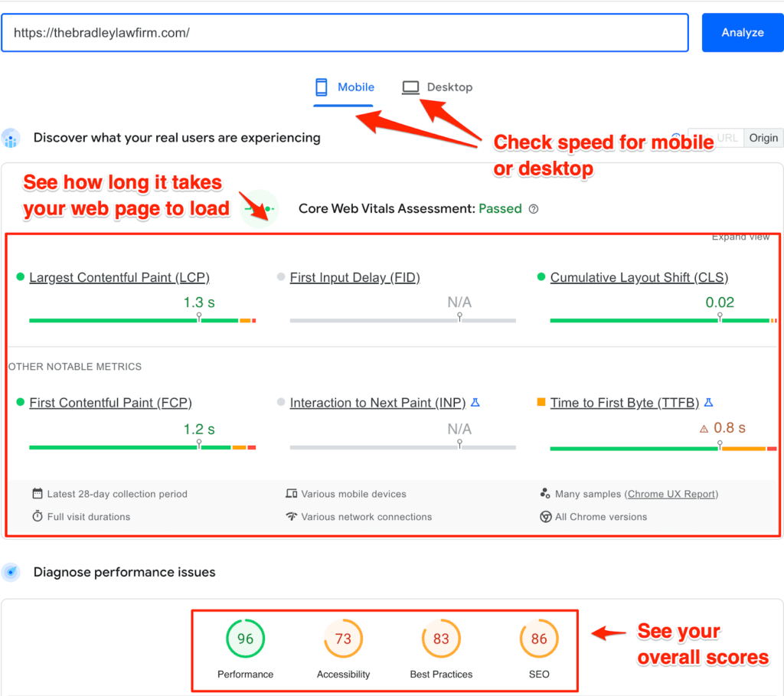Switch to the Mobile tab
The image size is (784, 696).
pos(345,87)
